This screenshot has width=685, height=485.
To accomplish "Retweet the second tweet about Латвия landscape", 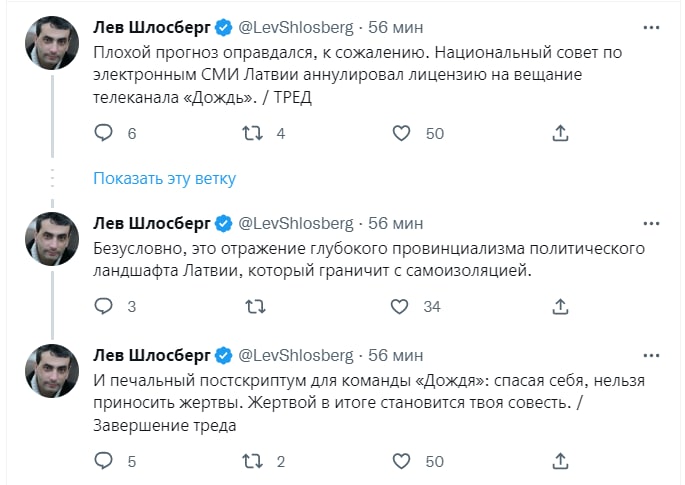I will pos(253,306).
